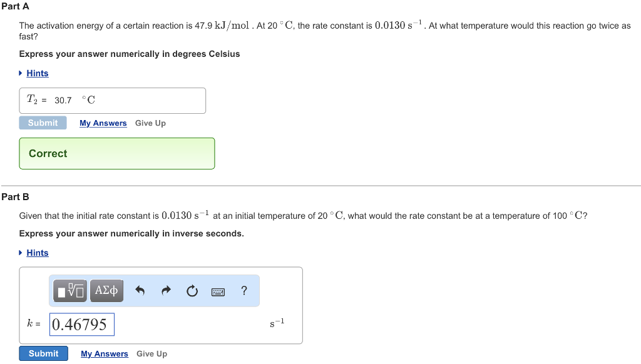Switch focus to Part A answer box
641x364 pixels.
113,100
